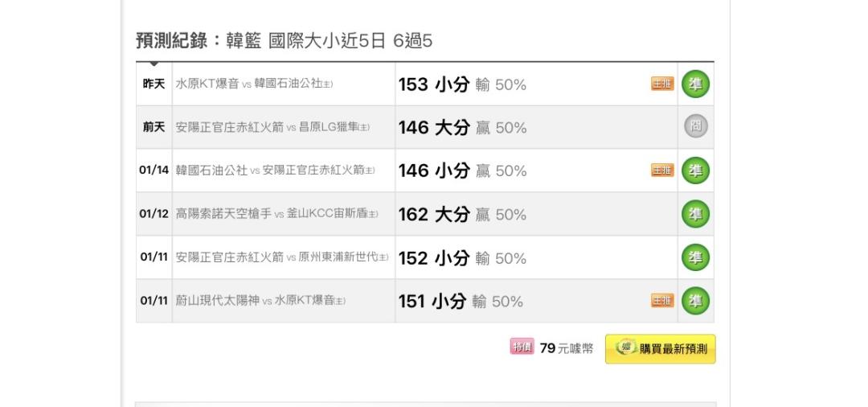Click the orange 主推 badge in the 昨天 row
This screenshot has width=868, height=407.
pos(662,84)
